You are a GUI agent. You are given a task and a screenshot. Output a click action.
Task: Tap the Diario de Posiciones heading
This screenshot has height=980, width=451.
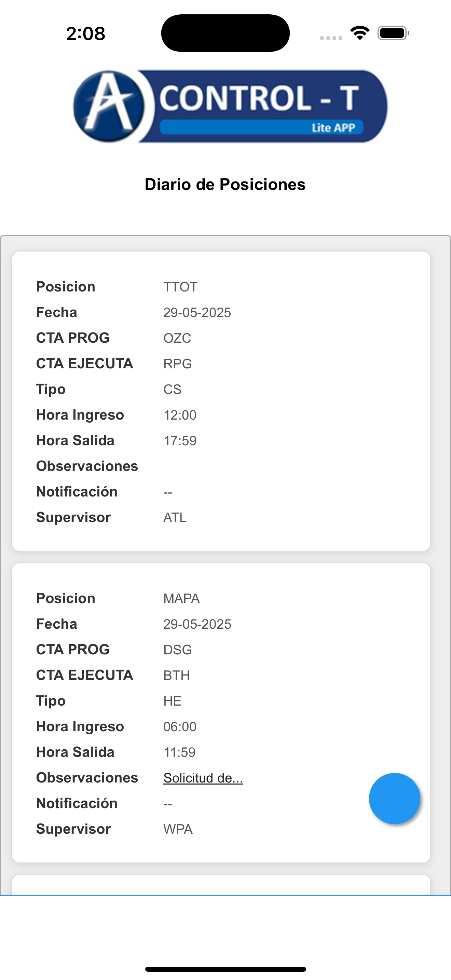coord(225,185)
